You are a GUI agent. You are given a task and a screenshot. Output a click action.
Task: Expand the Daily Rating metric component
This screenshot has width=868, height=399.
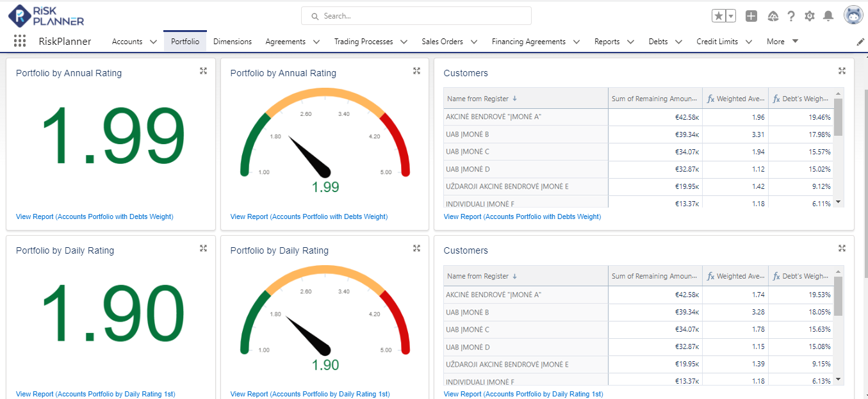pyautogui.click(x=203, y=248)
